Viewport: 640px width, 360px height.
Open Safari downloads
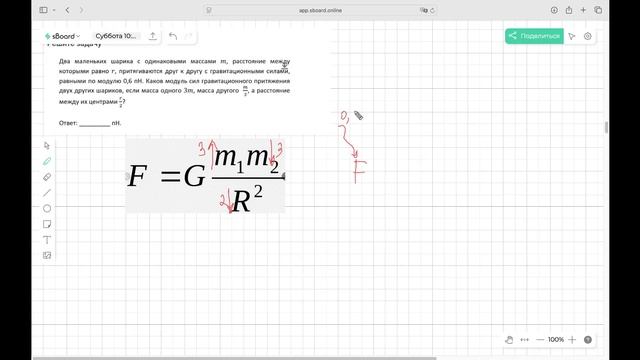554,10
